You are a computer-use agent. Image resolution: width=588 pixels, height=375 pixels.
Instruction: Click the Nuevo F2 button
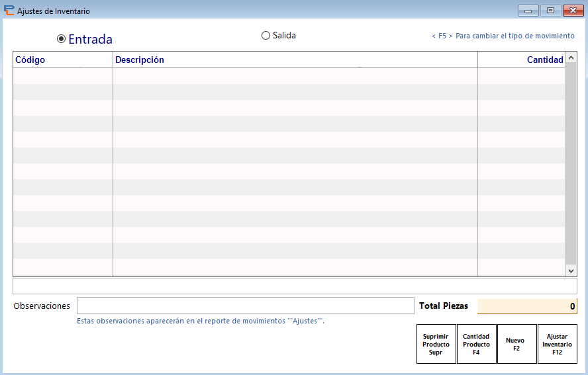pyautogui.click(x=516, y=344)
